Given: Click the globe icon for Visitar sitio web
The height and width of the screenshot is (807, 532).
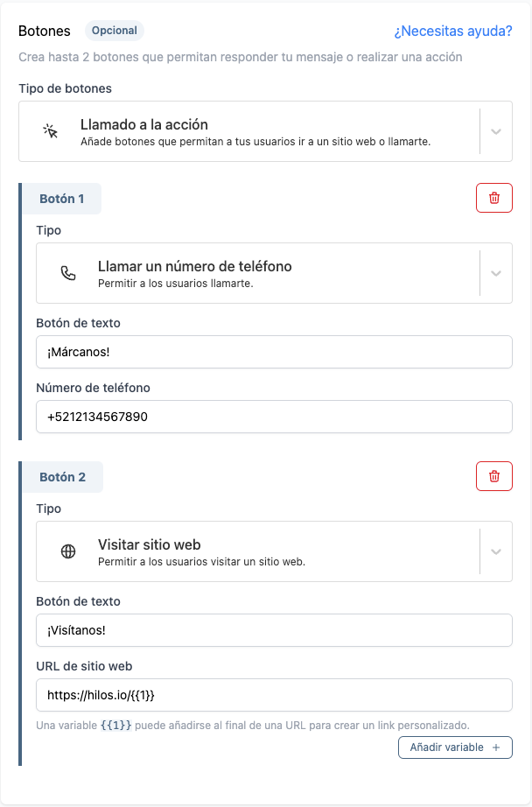Looking at the screenshot, I should [x=68, y=551].
